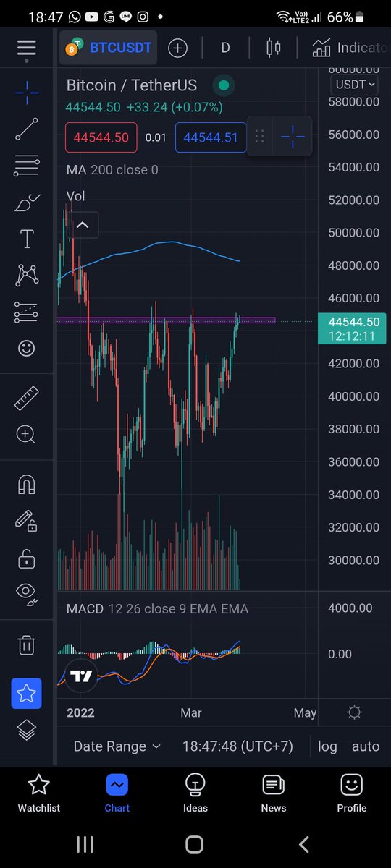Open the USDT currency dropdown

355,84
